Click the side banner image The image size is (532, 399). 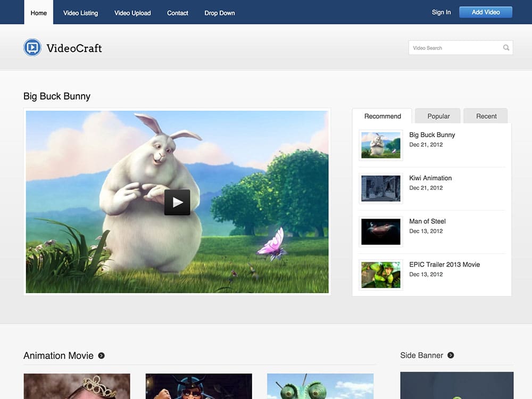point(456,385)
